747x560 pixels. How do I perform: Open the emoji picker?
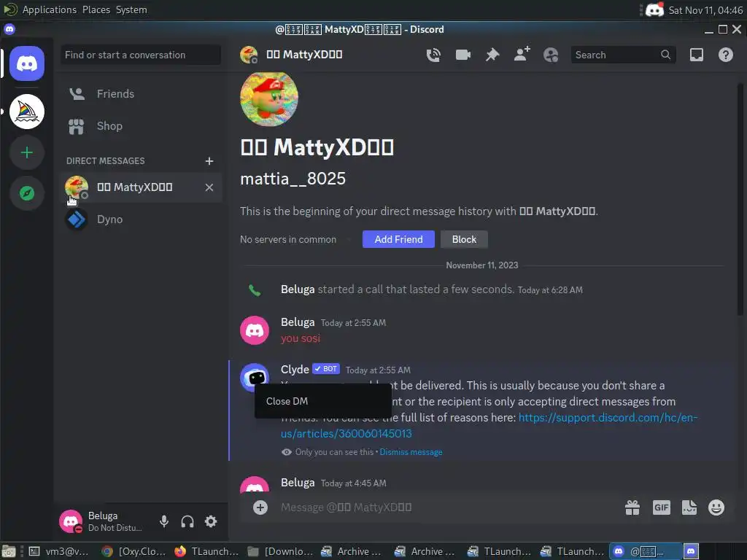click(716, 507)
